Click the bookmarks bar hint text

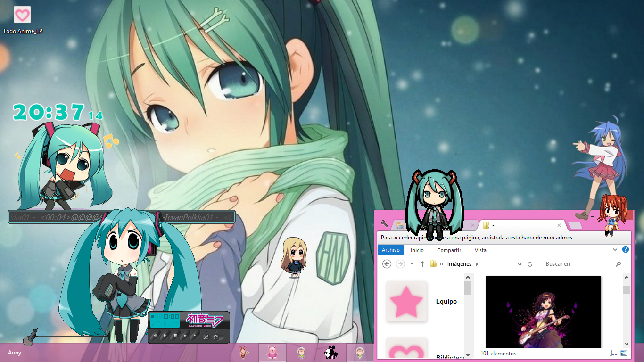click(477, 238)
